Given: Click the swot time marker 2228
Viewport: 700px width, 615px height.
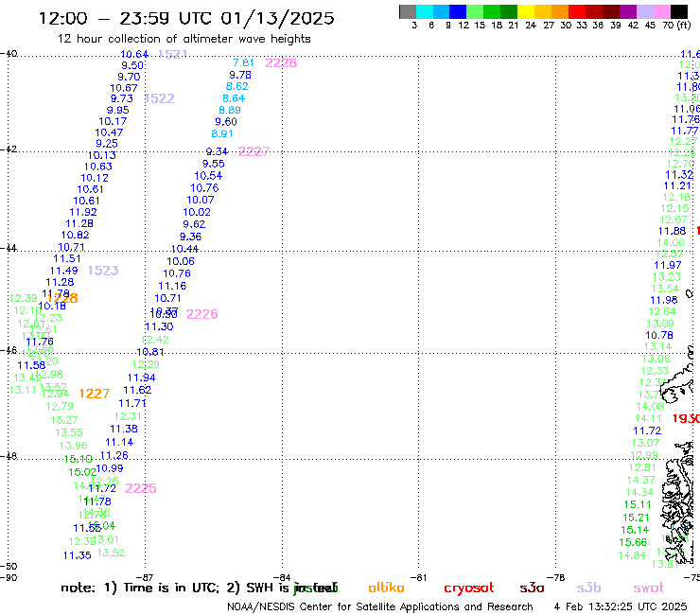Looking at the screenshot, I should 281,63.
